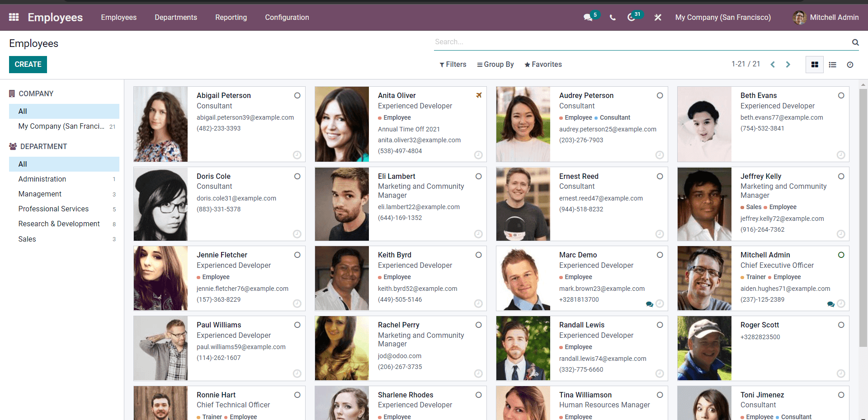
Task: Switch to kanban view
Action: pos(815,65)
